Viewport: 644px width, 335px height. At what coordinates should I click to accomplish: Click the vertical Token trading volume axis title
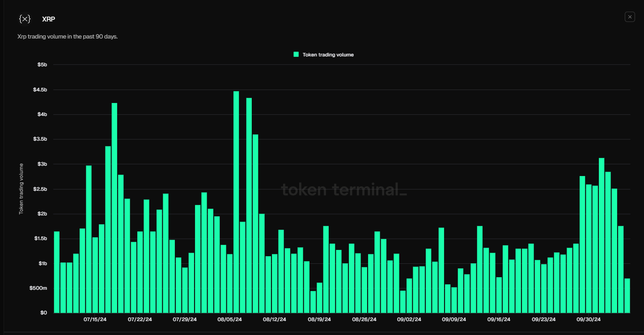tap(21, 189)
